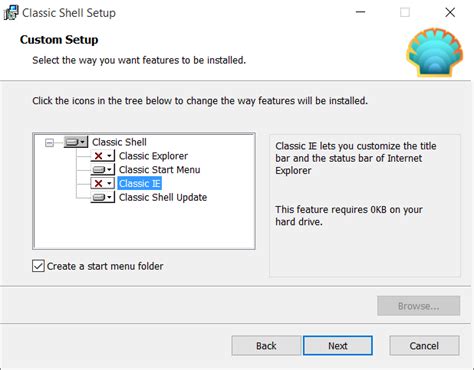Viewport: 474px width, 370px height.
Task: Click the Classic Shell installer title icon
Action: pos(11,13)
